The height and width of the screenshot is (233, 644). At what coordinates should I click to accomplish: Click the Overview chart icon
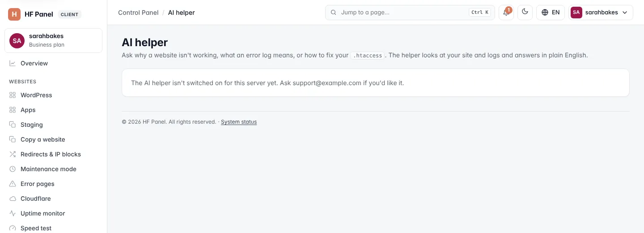13,63
